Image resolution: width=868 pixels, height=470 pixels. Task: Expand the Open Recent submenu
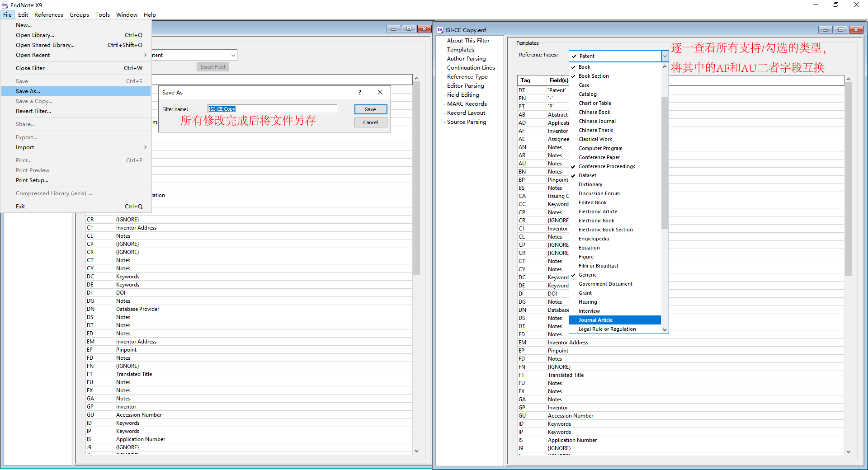[x=76, y=55]
